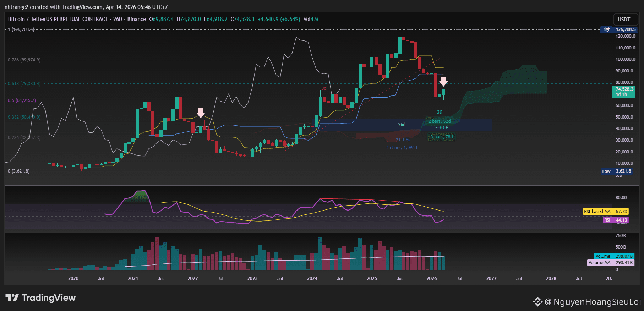Click the 2023 label on time axis
Screen dimensions: 644x311
[252, 278]
